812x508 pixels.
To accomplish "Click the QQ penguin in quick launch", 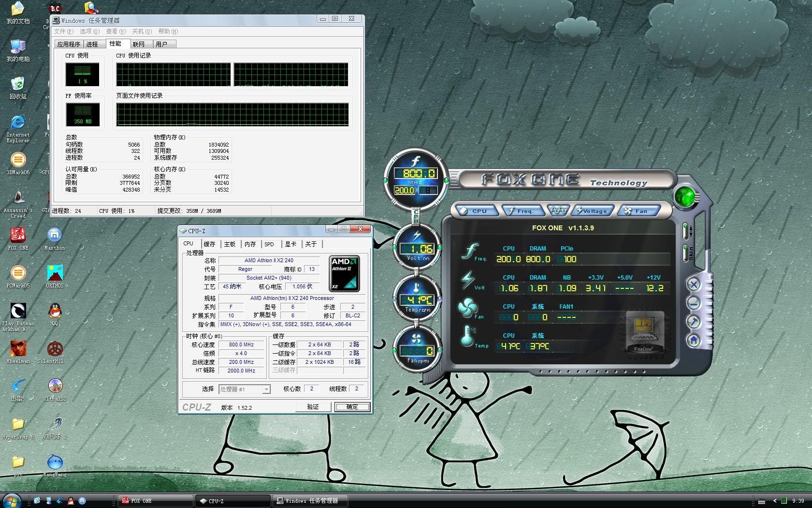I will tap(71, 501).
